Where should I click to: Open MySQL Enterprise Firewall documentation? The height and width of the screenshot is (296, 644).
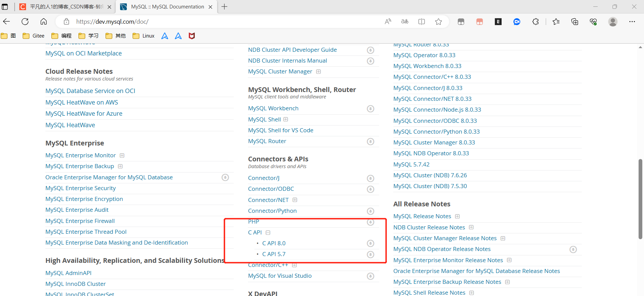click(x=80, y=221)
